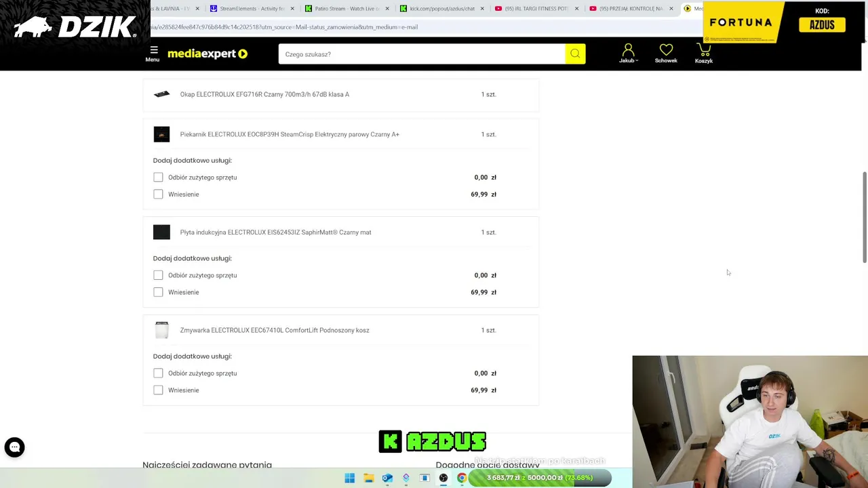The width and height of the screenshot is (868, 488).
Task: Close the StreamElements Activity tab
Action: (x=292, y=9)
